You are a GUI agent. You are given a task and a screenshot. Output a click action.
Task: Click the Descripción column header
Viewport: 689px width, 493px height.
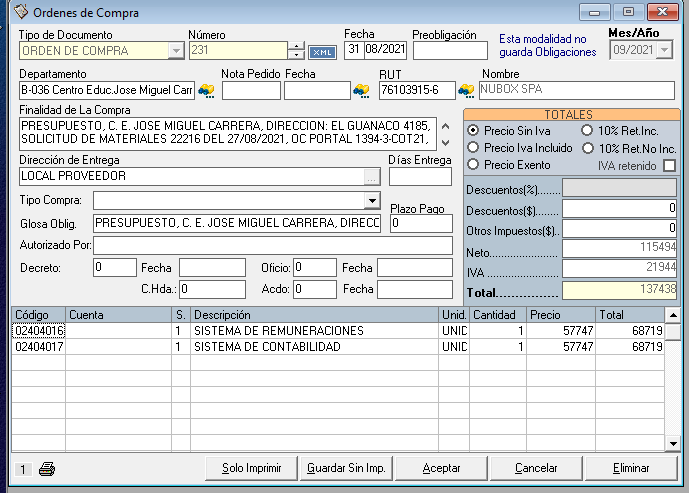[315, 315]
